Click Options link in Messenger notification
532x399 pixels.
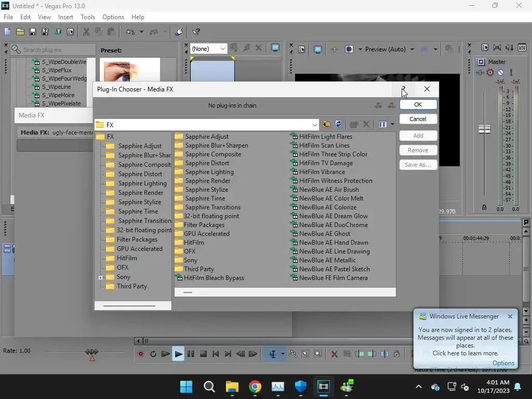(503, 363)
